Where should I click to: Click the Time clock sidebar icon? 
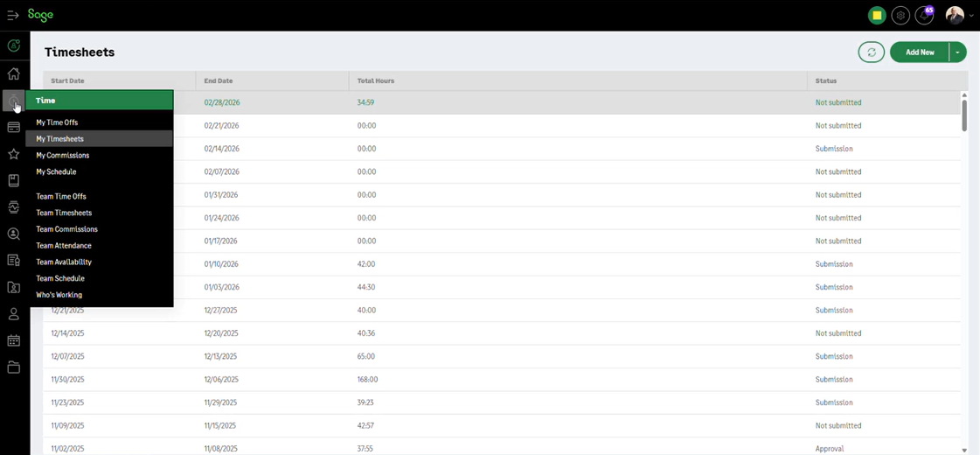14,100
